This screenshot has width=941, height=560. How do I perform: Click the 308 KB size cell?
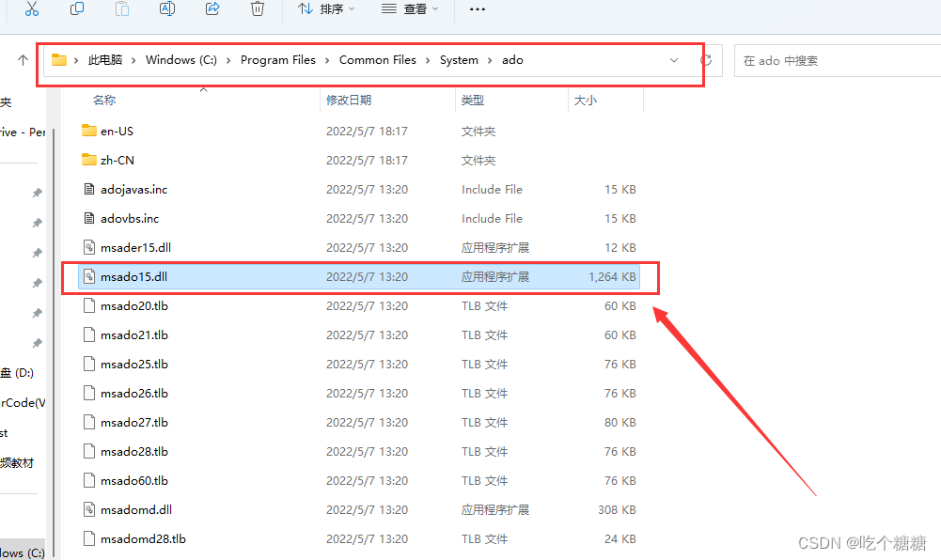pos(617,510)
